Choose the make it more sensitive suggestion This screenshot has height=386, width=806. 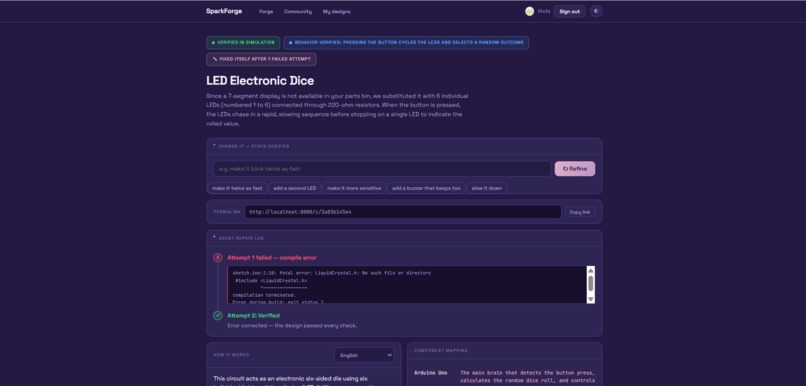coord(354,188)
